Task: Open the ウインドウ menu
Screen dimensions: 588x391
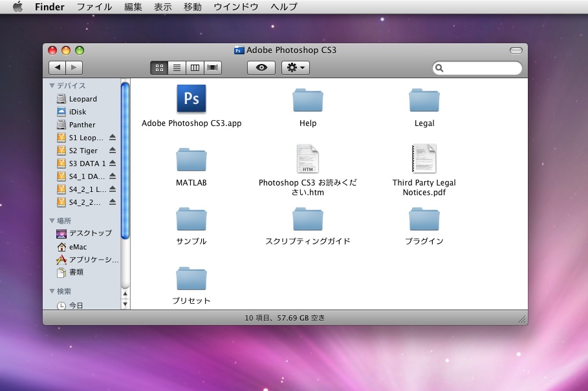Action: click(236, 6)
